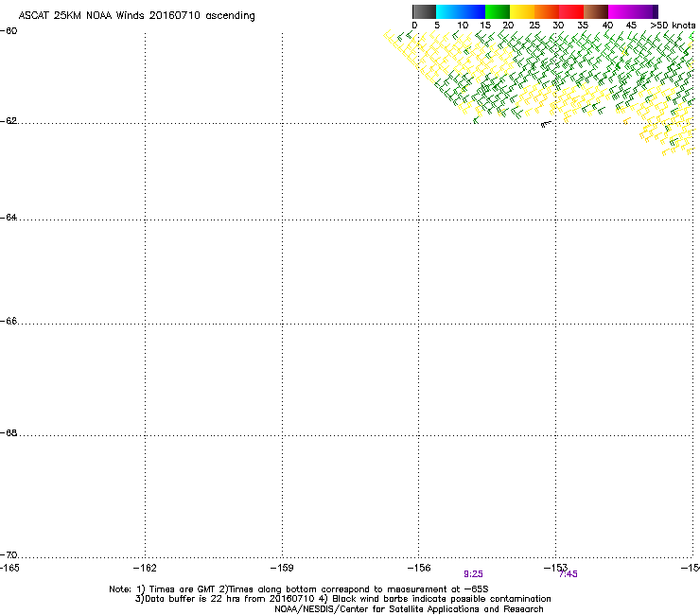Click the cyan-blue 5-15 knots color band
This screenshot has width=700, height=615.
[461, 11]
